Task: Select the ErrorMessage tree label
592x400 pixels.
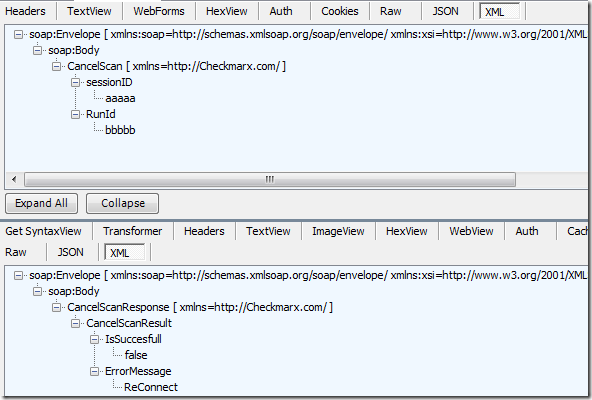Action: tap(138, 372)
